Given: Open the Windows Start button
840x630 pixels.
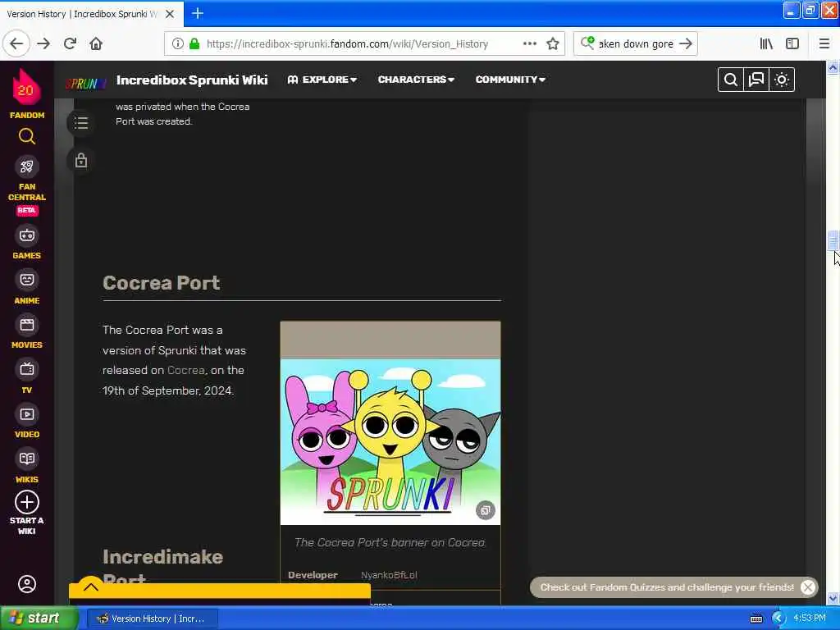Looking at the screenshot, I should (39, 619).
